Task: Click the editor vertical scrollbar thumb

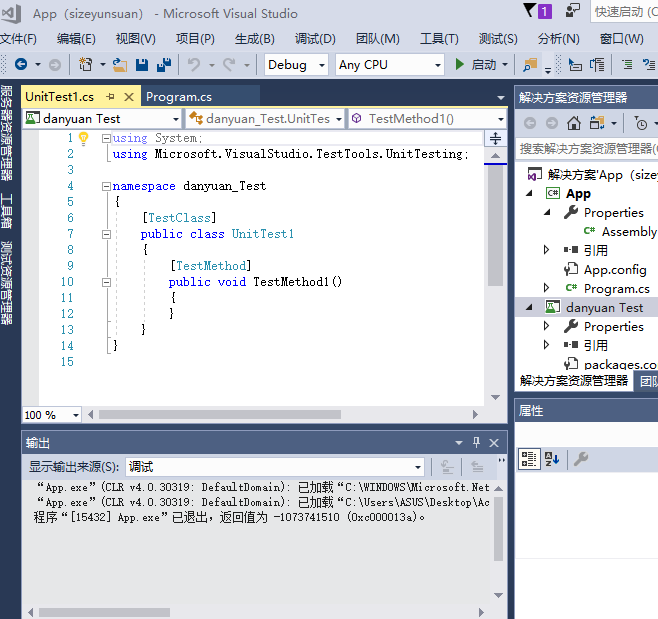Action: (x=495, y=226)
